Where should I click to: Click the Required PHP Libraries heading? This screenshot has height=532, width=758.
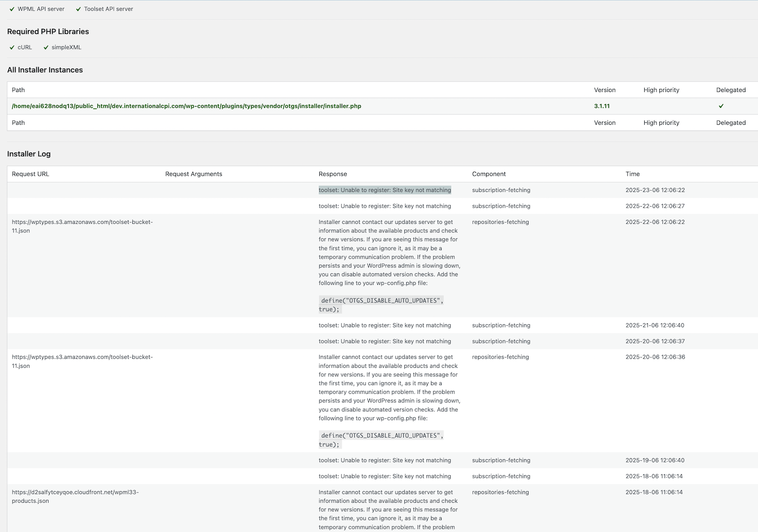tap(48, 31)
